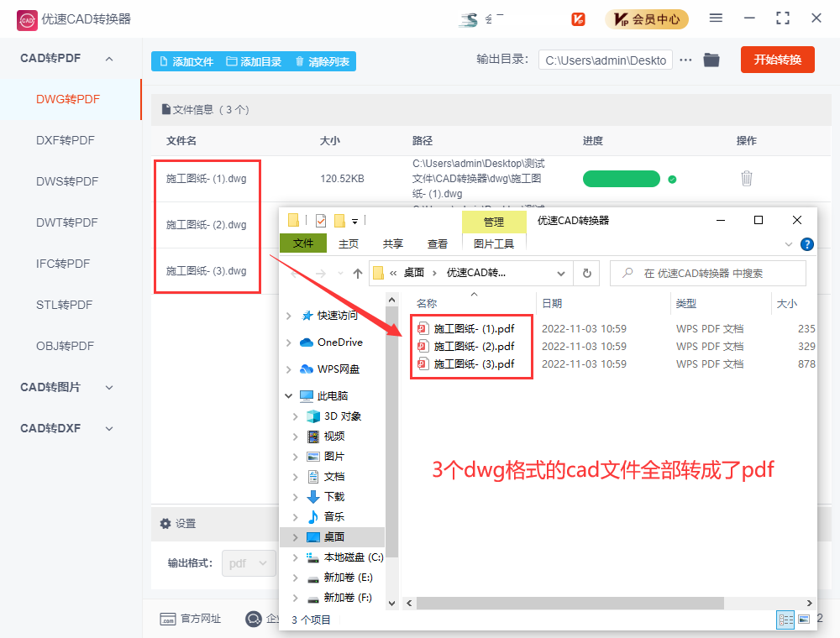Open the 主页 tab in Explorer
The image size is (840, 638).
coord(349,244)
